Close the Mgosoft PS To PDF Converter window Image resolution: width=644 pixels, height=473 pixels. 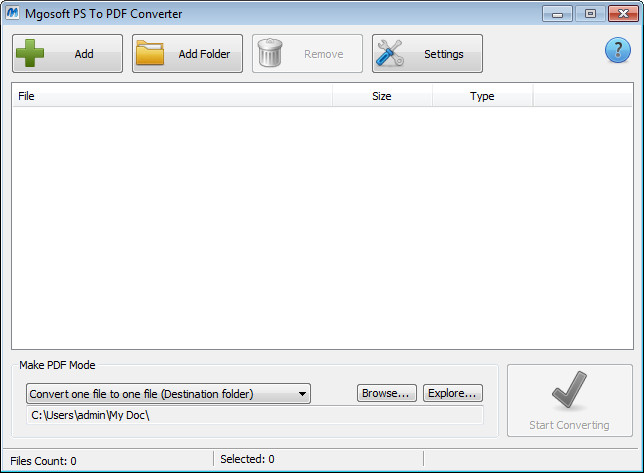623,14
